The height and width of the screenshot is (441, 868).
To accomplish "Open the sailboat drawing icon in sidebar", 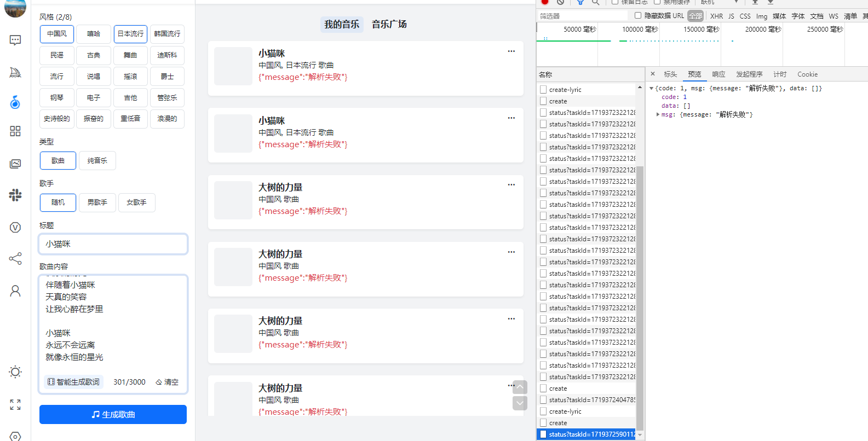I will (15, 72).
